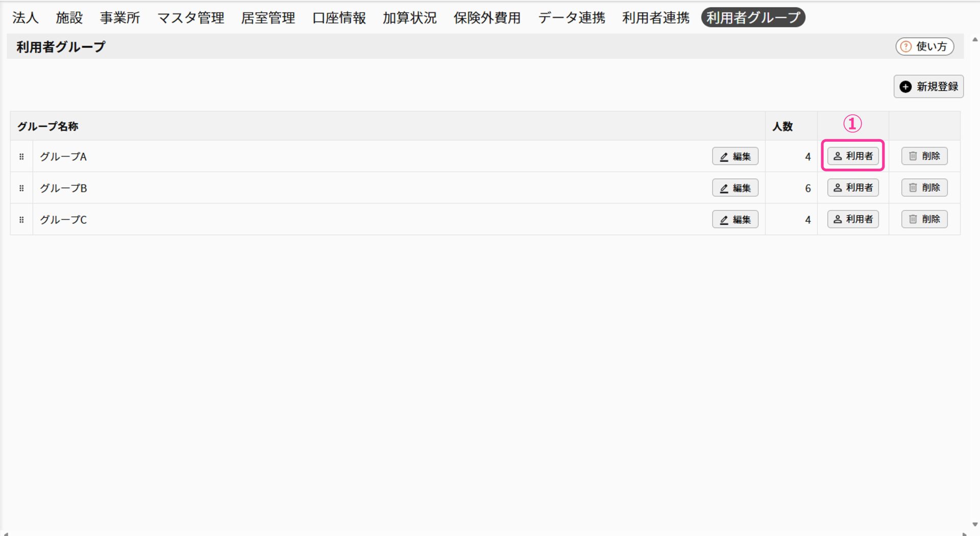Click the scroll down arrow on scrollbar
The height and width of the screenshot is (536, 980).
click(x=975, y=524)
